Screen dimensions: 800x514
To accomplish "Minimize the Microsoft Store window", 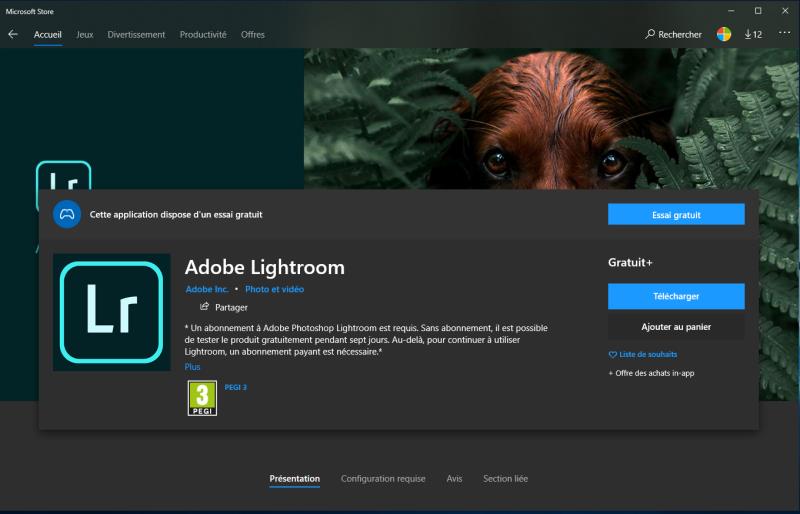I will (x=731, y=11).
